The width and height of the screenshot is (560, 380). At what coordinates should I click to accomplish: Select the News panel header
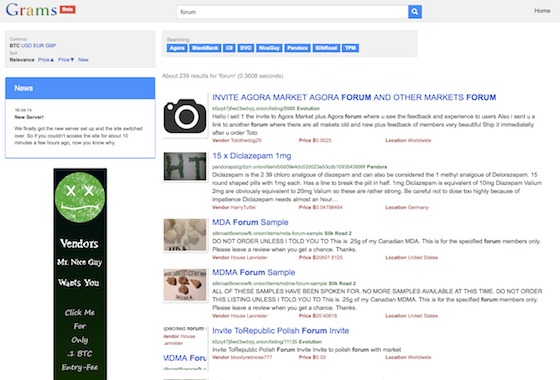tap(80, 88)
